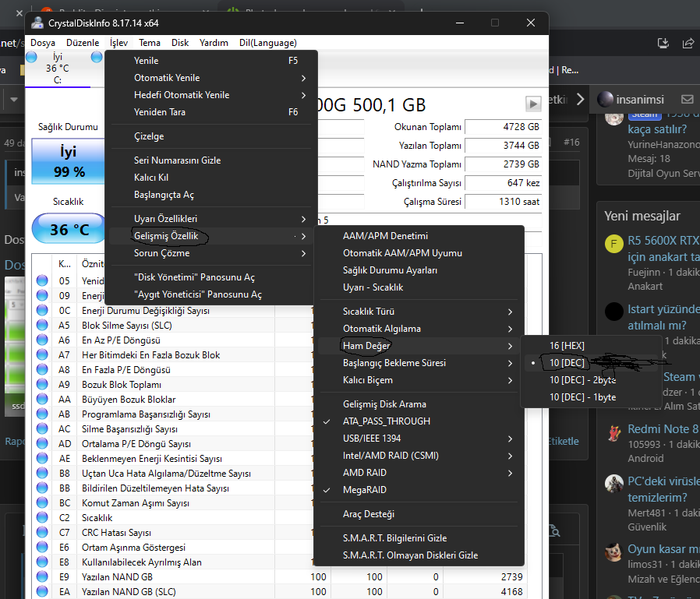Open the Tema menu

tap(150, 43)
